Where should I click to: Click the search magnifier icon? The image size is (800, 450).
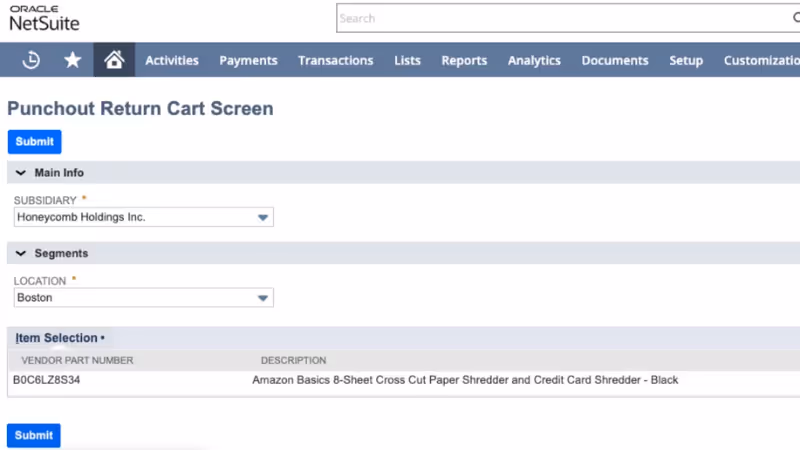coord(796,18)
